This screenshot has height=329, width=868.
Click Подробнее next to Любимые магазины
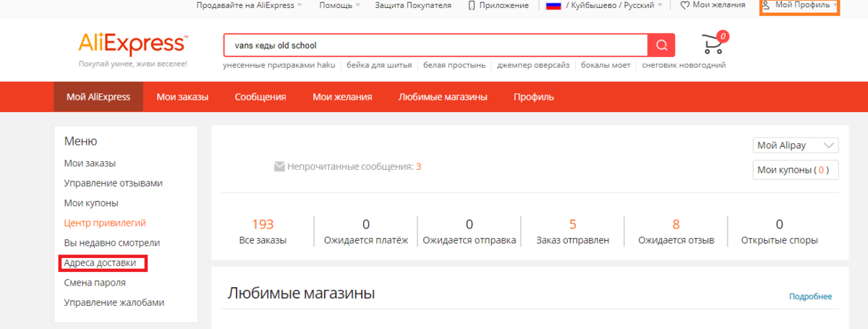point(811,296)
